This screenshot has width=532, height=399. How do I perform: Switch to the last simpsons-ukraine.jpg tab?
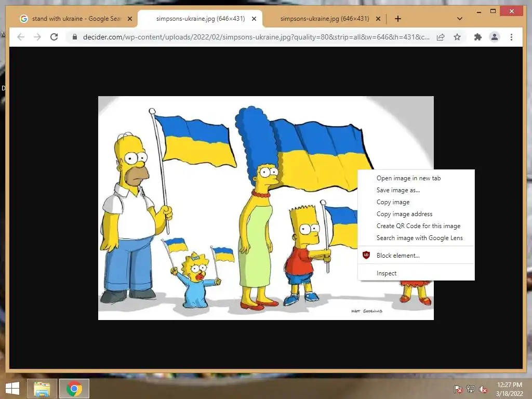pos(325,19)
